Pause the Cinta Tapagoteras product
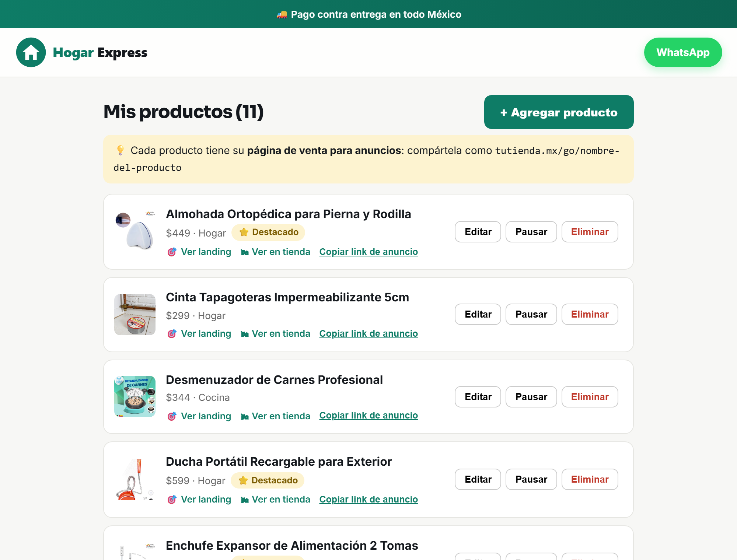The height and width of the screenshot is (560, 737). point(531,314)
